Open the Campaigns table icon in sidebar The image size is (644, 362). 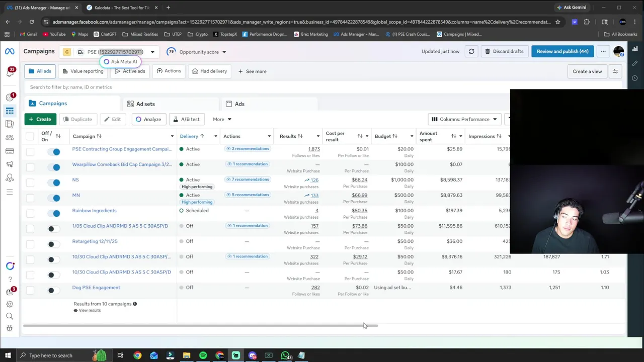(10, 111)
